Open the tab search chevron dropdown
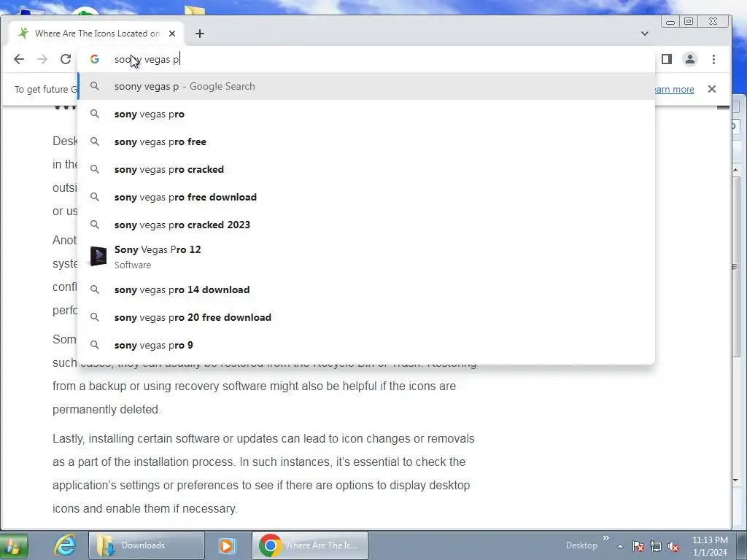 pos(645,34)
